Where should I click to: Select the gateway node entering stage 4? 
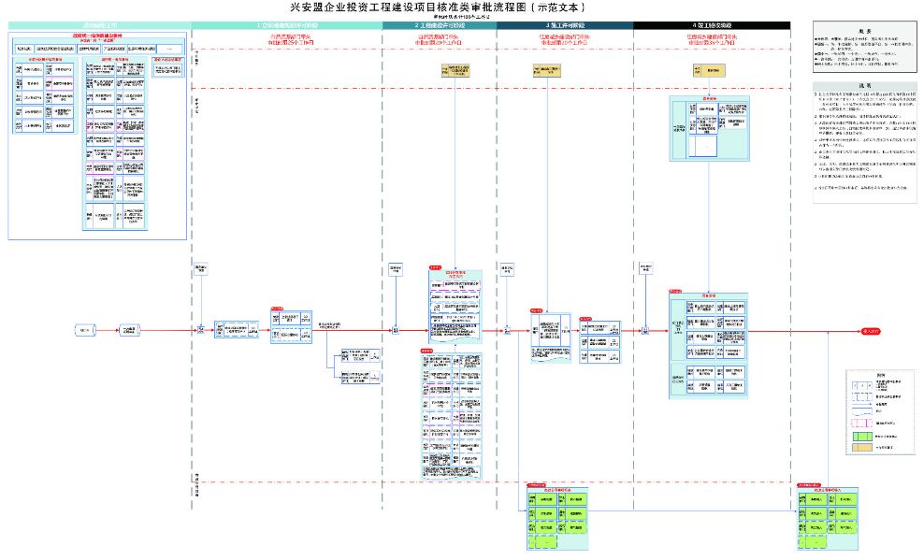pos(646,330)
